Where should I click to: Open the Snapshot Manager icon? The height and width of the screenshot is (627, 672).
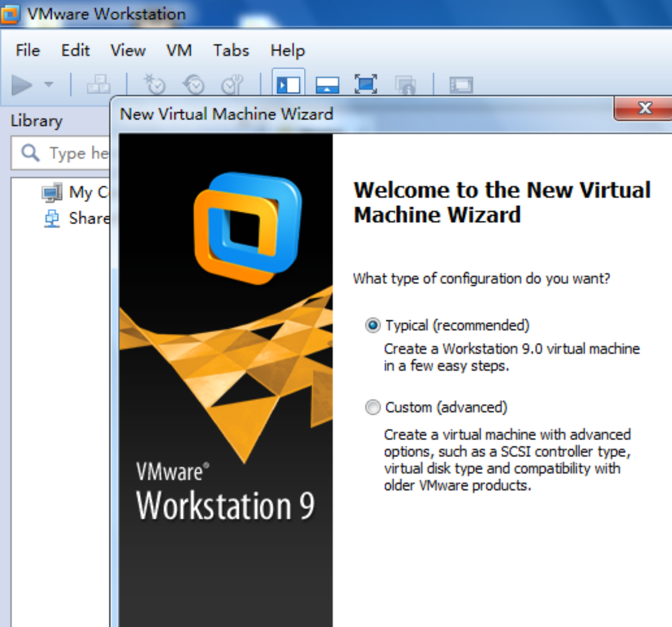(x=232, y=84)
